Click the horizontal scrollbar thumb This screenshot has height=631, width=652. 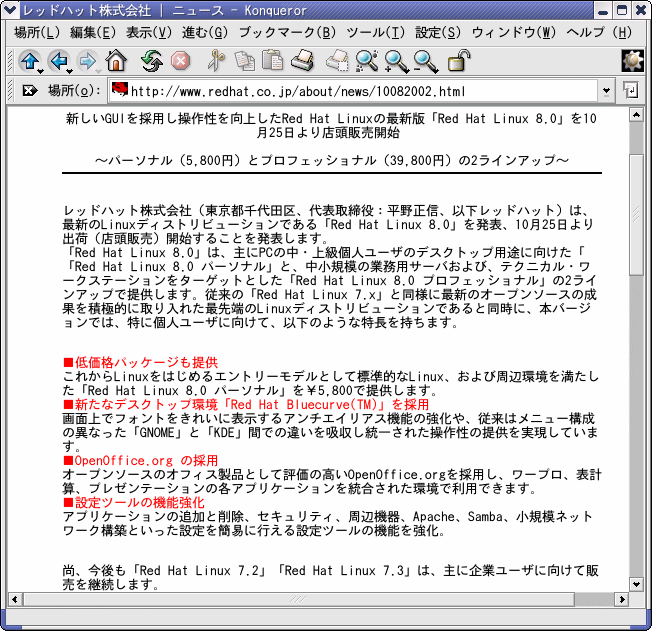click(299, 599)
